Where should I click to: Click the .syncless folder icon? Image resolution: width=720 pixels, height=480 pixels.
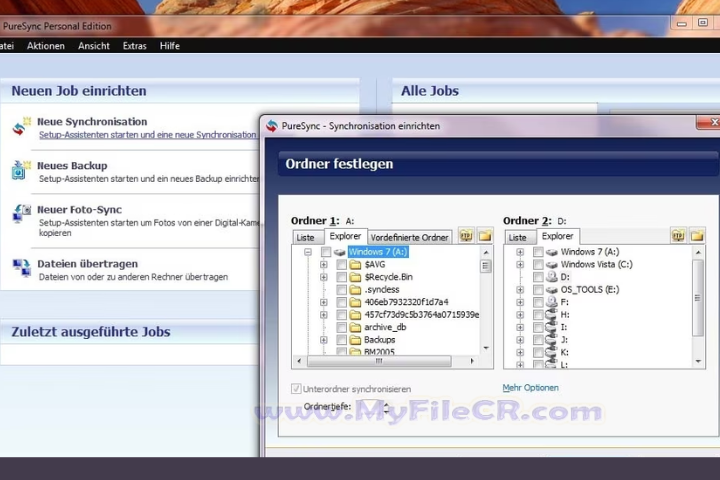pos(355,290)
